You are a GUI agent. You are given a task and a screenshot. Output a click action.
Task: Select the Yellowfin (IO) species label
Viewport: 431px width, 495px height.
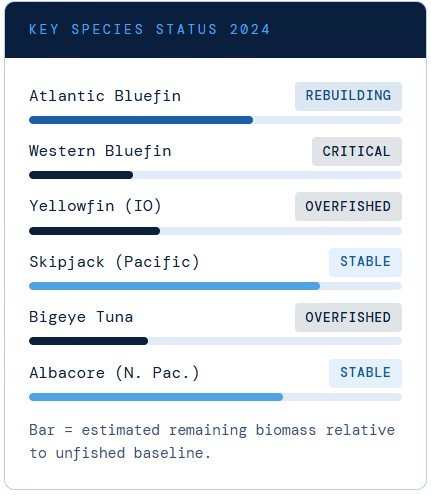[x=95, y=206]
